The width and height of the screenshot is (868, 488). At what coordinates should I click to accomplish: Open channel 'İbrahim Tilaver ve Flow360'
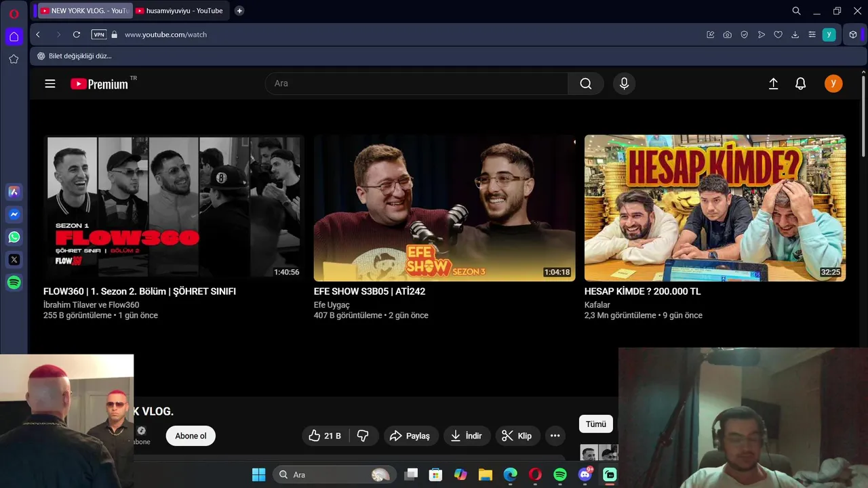[x=91, y=305]
